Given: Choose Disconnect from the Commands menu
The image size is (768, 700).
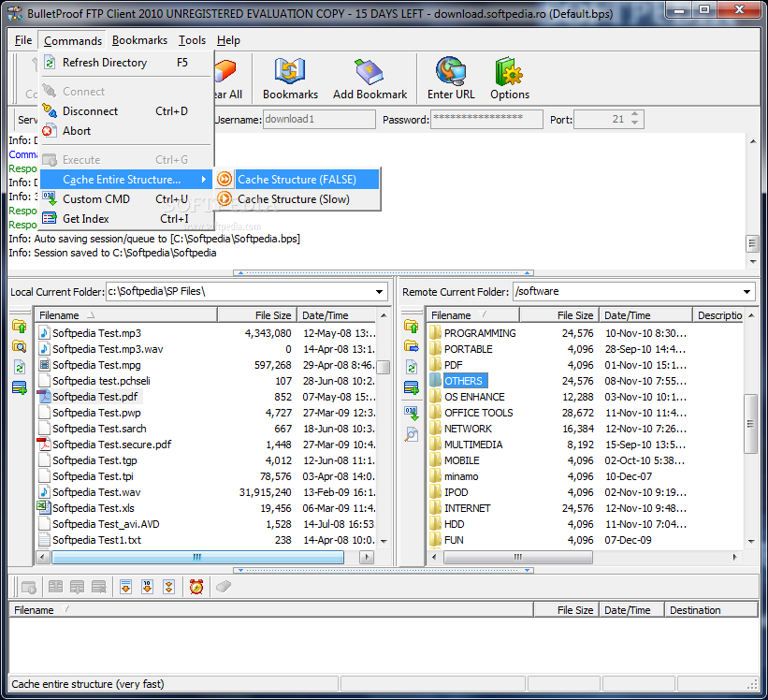Looking at the screenshot, I should coord(125,111).
